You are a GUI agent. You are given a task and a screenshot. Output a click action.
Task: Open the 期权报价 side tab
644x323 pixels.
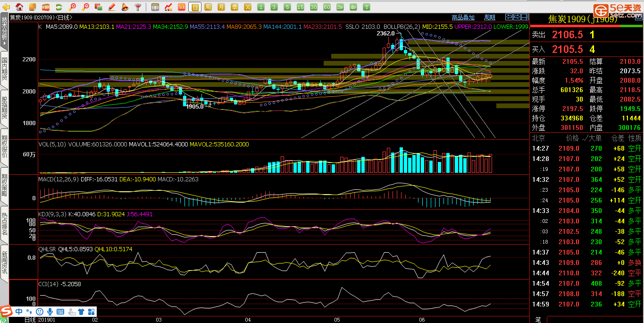click(x=4, y=147)
